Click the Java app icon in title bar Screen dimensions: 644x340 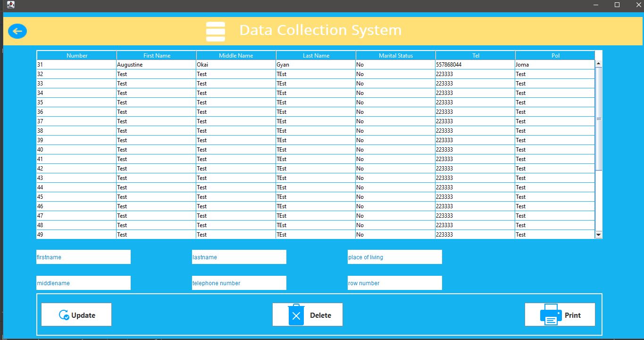point(10,5)
